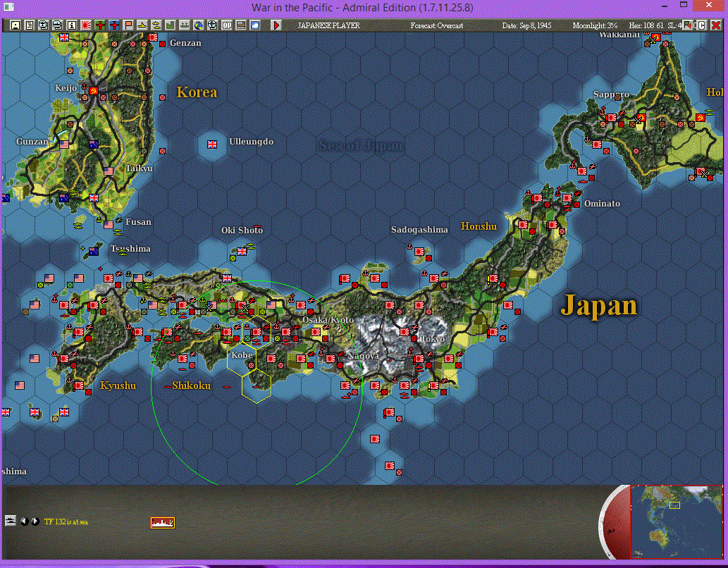The height and width of the screenshot is (568, 728).
Task: Click the second stacked-window toolbar icon
Action: pos(58,25)
